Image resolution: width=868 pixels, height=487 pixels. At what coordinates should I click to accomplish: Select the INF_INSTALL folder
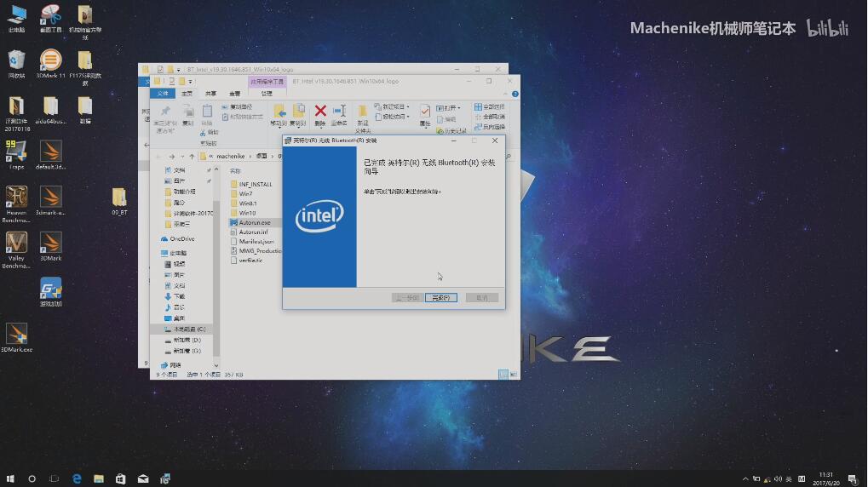[x=251, y=184]
